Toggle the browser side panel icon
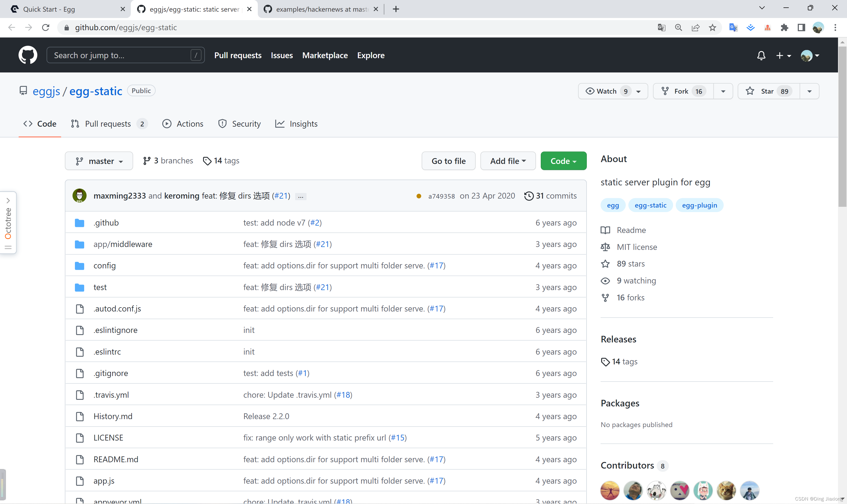 (x=801, y=28)
